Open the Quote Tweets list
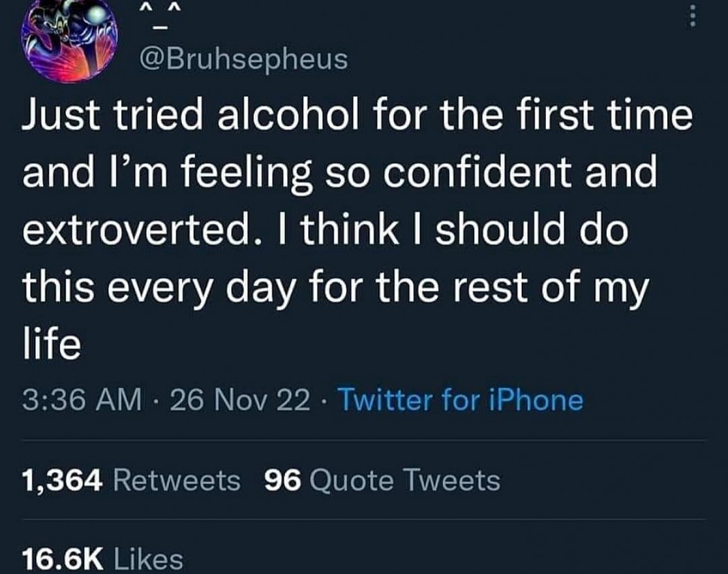The width and height of the screenshot is (728, 574). (x=404, y=480)
